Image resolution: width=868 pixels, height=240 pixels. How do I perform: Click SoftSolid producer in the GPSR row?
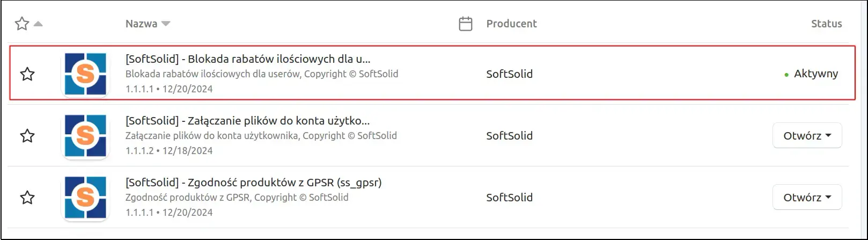click(x=509, y=198)
